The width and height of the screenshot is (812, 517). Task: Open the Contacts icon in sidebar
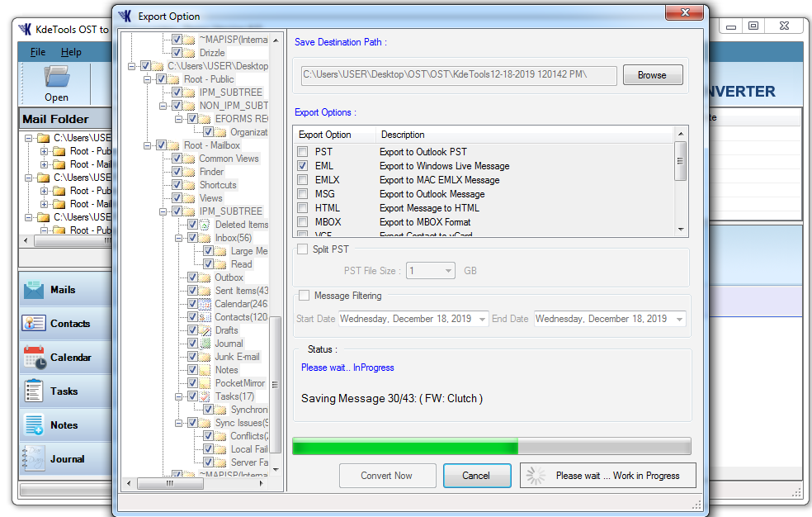tap(34, 323)
